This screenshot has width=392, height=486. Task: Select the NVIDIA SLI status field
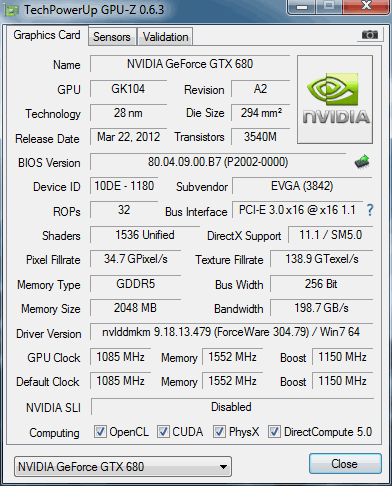pos(232,407)
